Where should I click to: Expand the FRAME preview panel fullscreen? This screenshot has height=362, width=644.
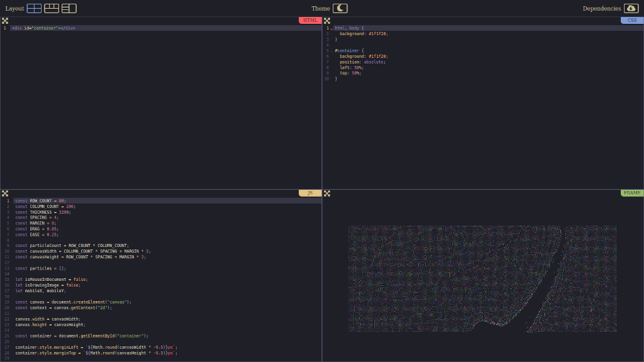(x=327, y=194)
